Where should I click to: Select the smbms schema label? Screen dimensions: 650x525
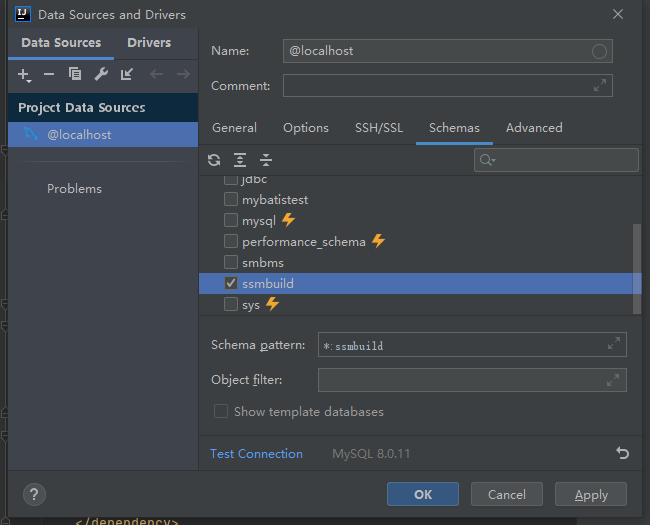[x=263, y=262]
